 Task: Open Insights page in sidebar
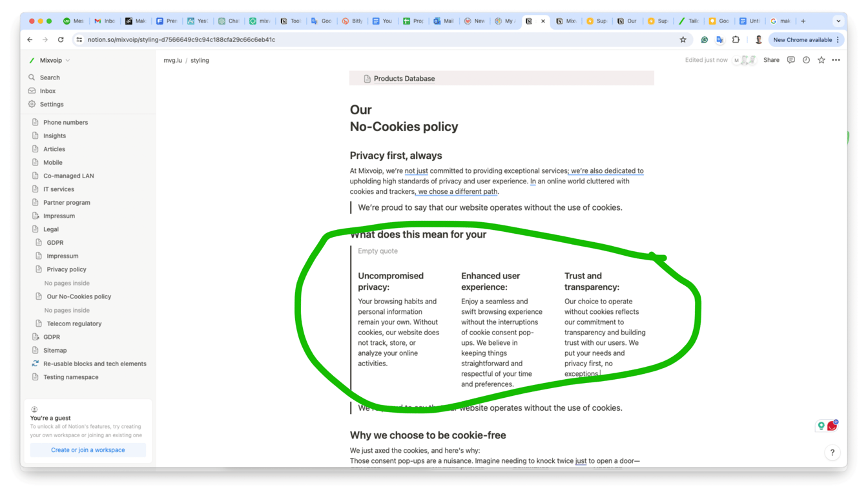pos(54,136)
